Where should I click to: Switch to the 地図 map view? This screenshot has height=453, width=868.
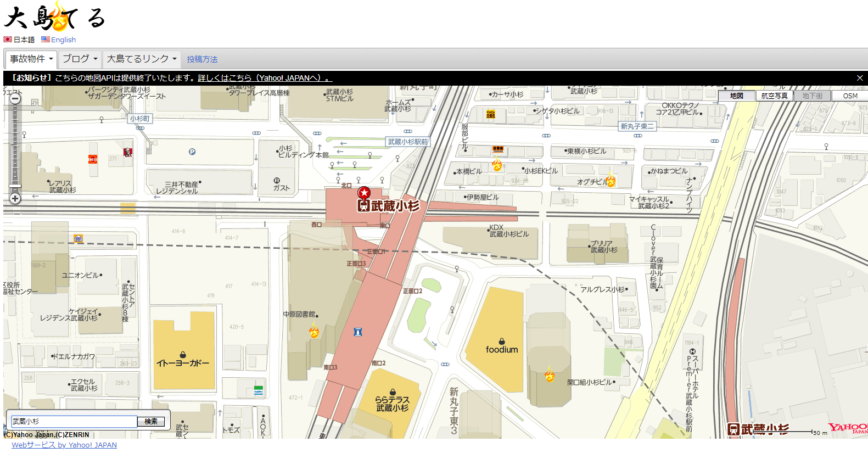737,96
